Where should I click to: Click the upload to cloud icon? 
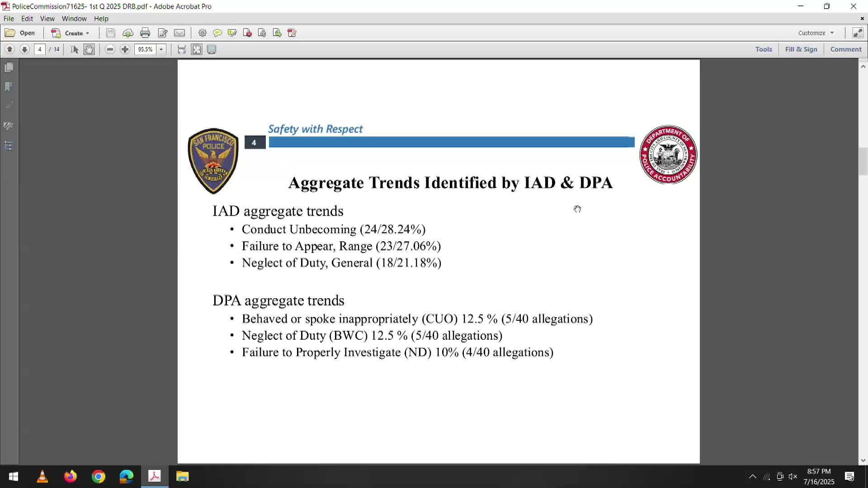(128, 33)
